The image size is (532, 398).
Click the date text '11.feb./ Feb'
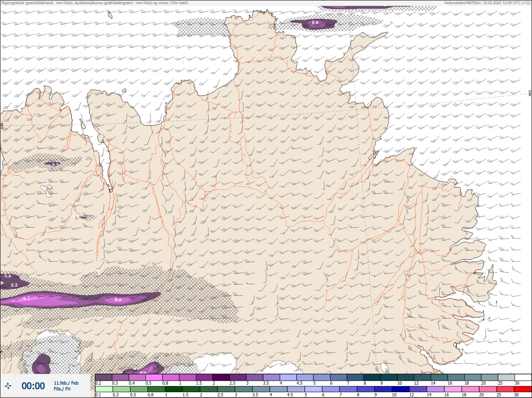pyautogui.click(x=66, y=383)
